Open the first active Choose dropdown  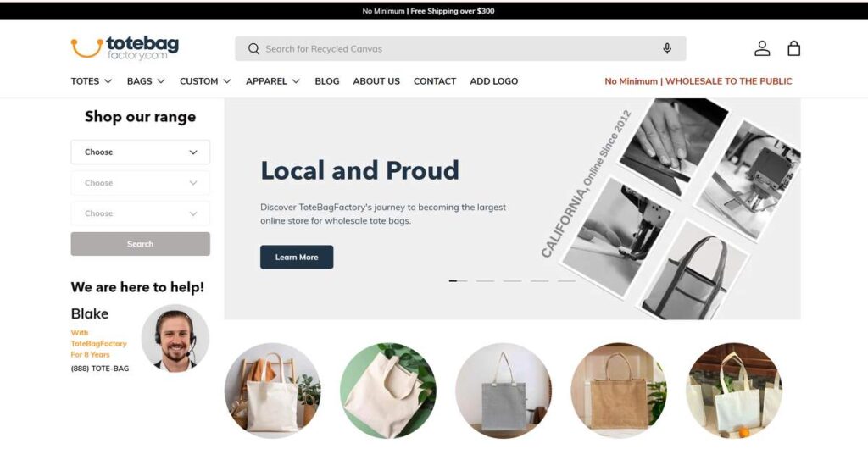coord(141,152)
